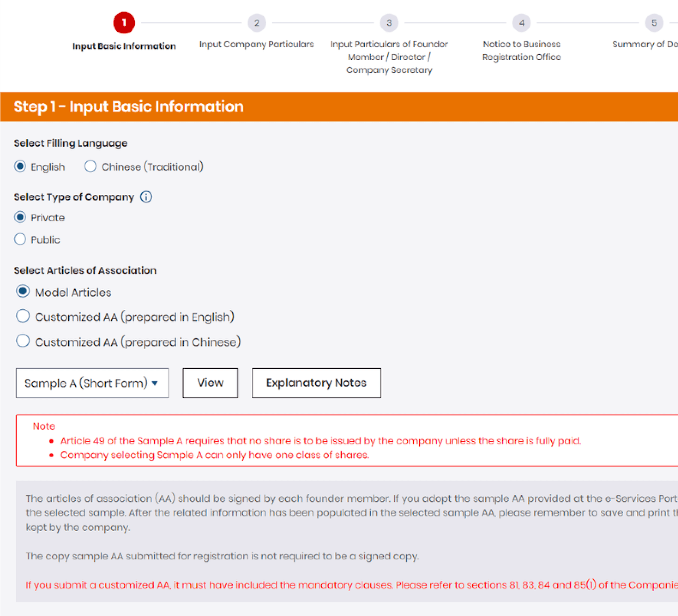The width and height of the screenshot is (678, 616).
Task: Go to Notice to Business Registration Office step
Action: tap(521, 51)
